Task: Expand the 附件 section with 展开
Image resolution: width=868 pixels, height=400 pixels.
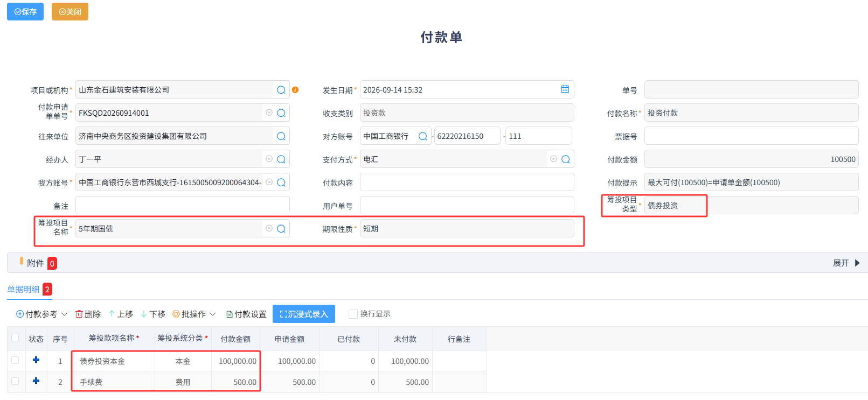Action: (x=846, y=263)
